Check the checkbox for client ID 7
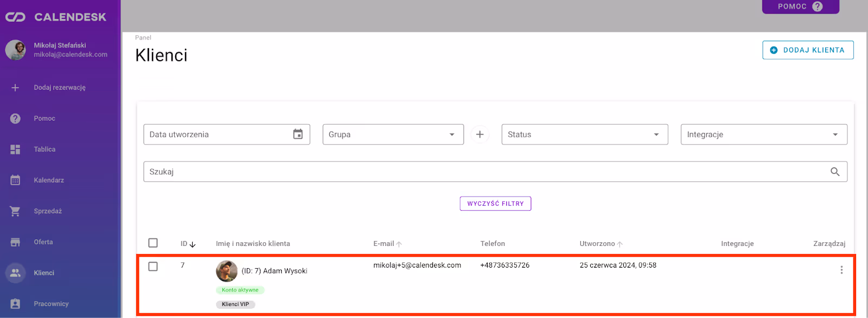Viewport: 868px width, 318px height. (153, 267)
